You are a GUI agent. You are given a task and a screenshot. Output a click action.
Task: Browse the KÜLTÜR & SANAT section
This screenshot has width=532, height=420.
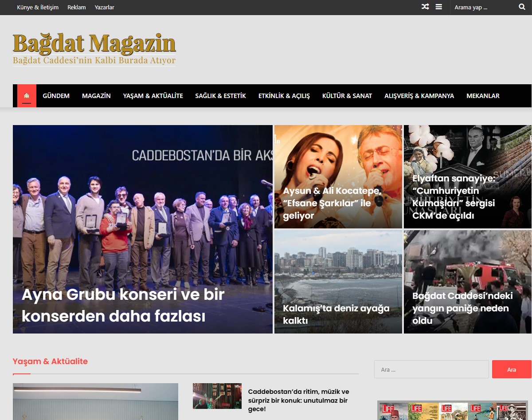347,95
